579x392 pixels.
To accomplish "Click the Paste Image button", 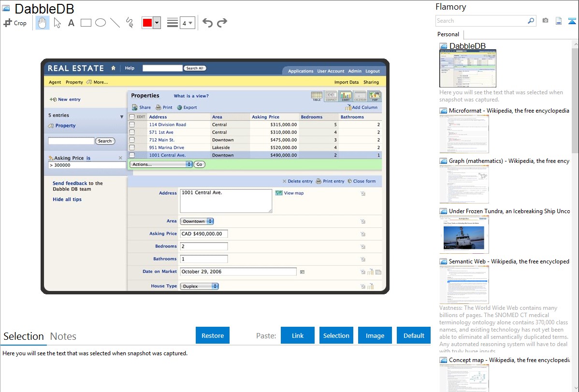I will [375, 335].
